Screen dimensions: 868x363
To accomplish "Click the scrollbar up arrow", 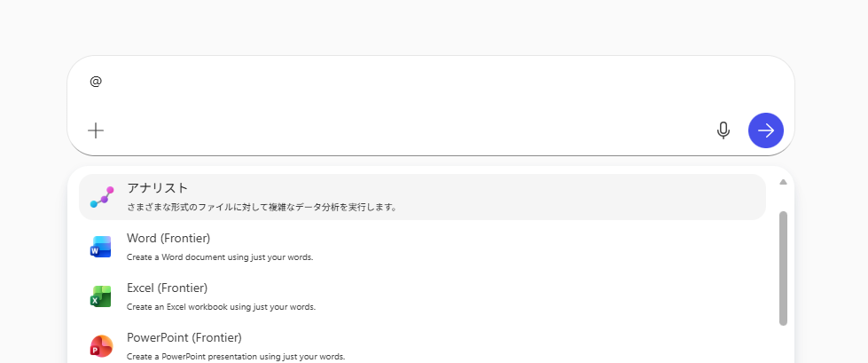I will point(783,182).
